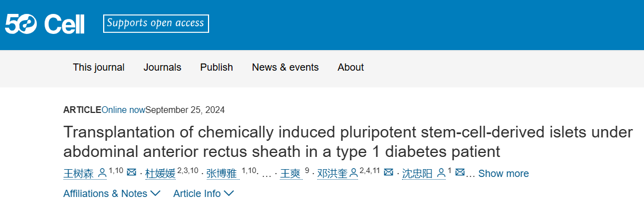Open the Publish menu
The height and width of the screenshot is (207, 644).
(216, 67)
